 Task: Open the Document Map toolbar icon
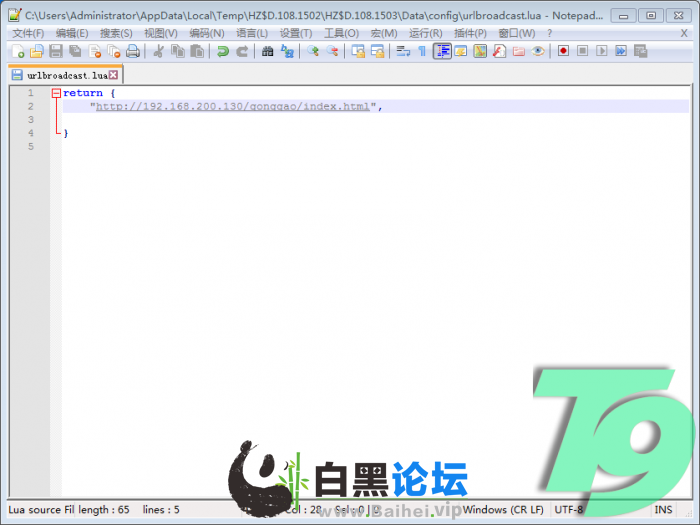coord(480,51)
